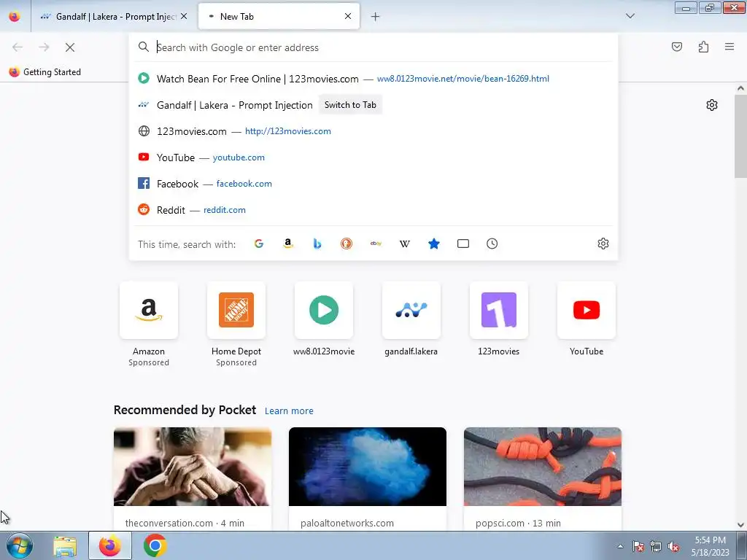Search bookmarks using the star icon

(x=434, y=244)
